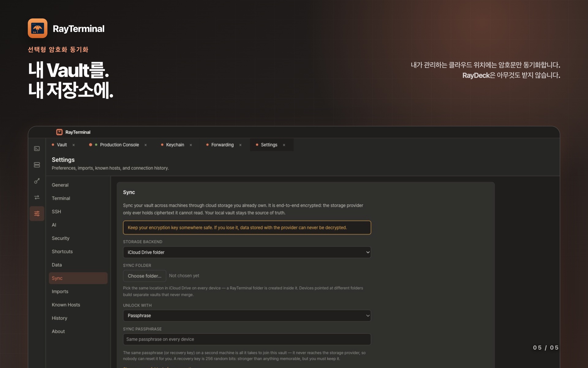The image size is (588, 368).
Task: Close the Forwarding tab
Action: tap(240, 145)
